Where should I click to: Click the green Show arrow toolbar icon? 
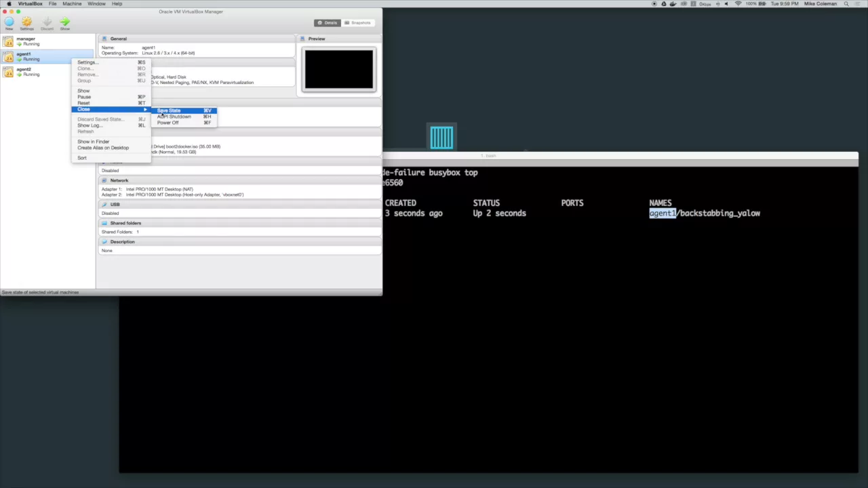tap(64, 22)
